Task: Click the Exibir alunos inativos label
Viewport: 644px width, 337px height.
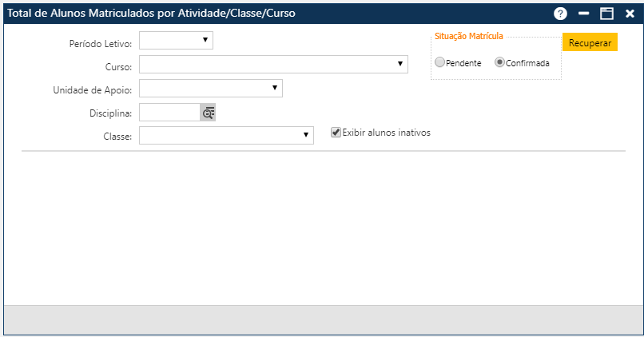Action: point(386,133)
